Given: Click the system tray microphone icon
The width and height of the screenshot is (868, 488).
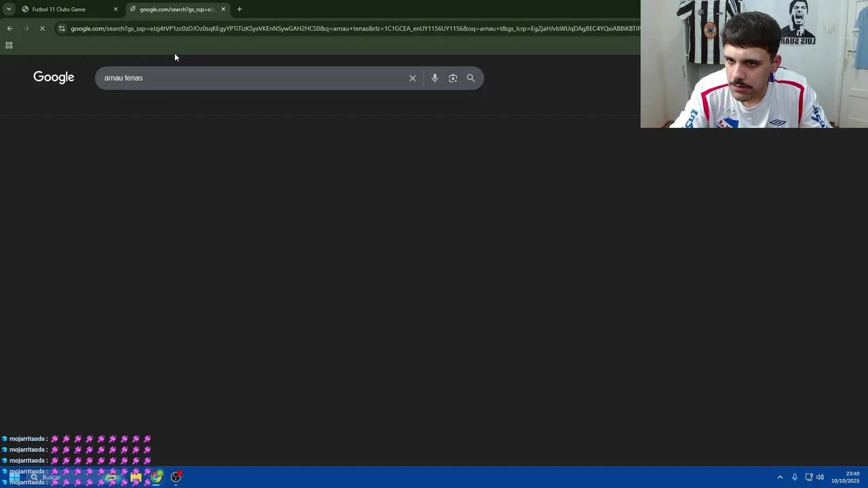Looking at the screenshot, I should tap(795, 477).
